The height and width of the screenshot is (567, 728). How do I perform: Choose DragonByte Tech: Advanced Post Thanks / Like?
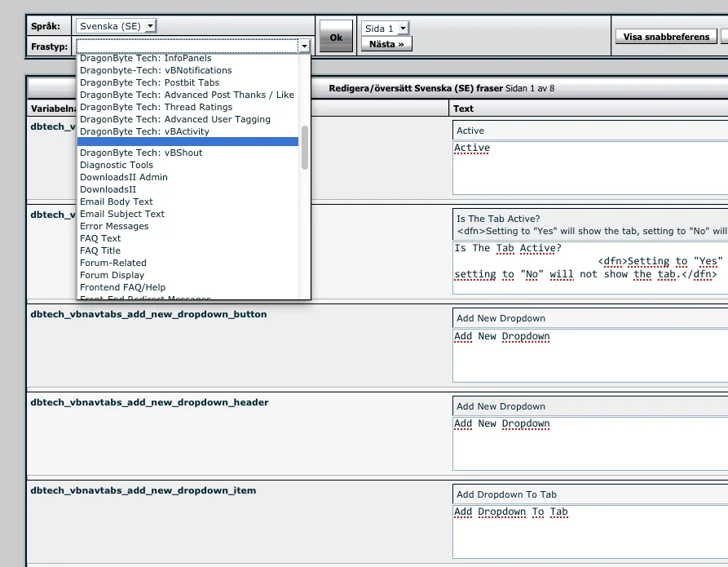click(x=188, y=95)
